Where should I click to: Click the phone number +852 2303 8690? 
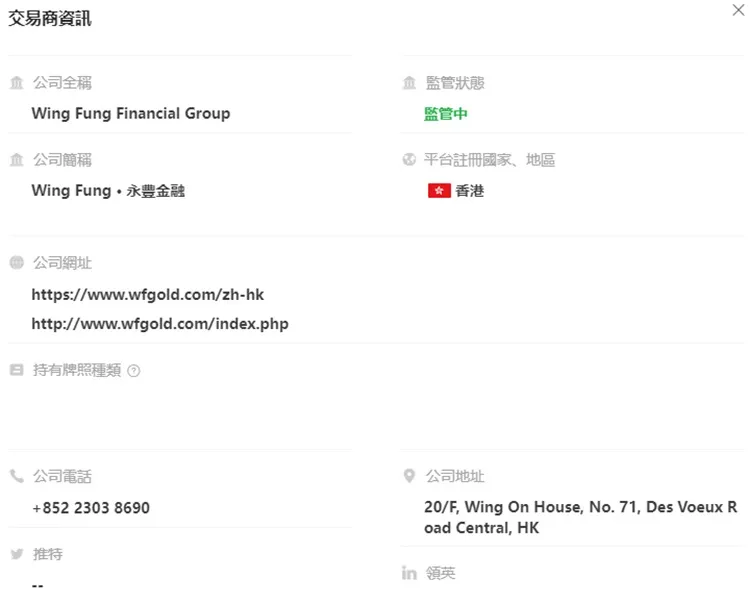pos(91,507)
